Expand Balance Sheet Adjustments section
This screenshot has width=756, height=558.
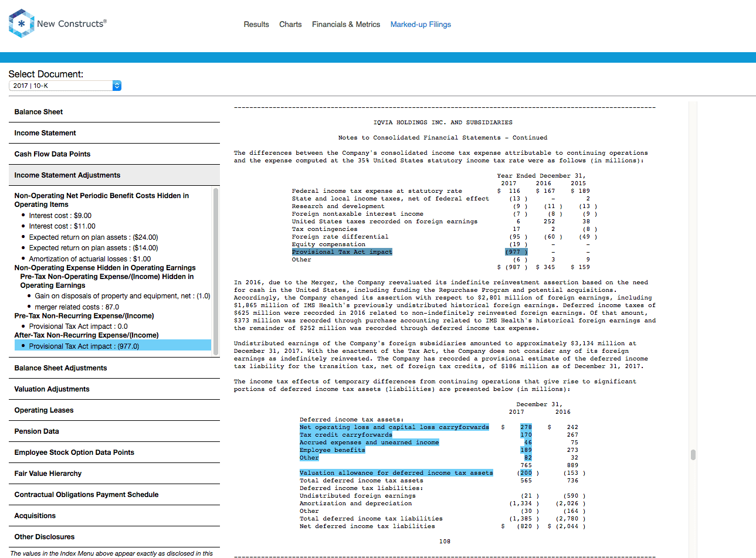114,368
